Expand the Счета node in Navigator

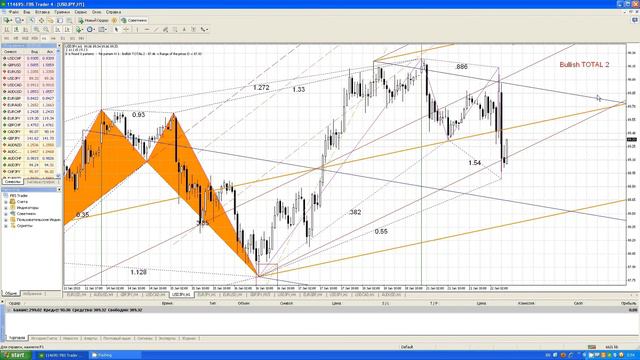pos(6,202)
